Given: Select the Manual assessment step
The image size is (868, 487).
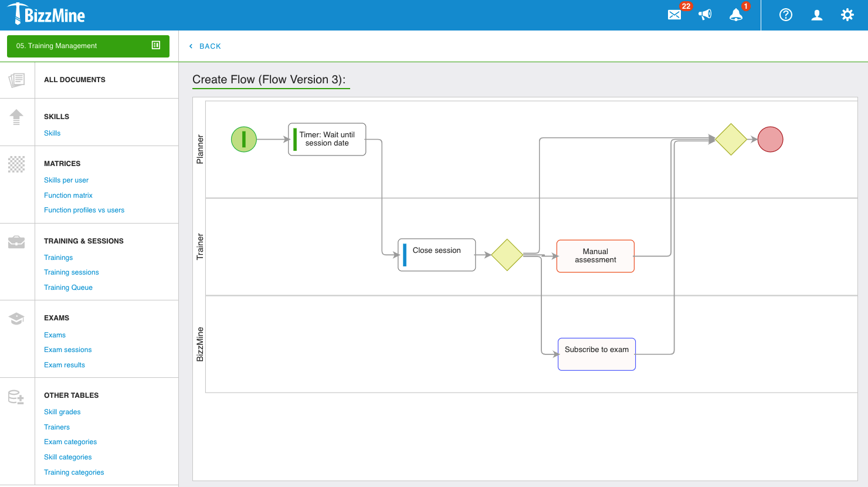Looking at the screenshot, I should tap(595, 256).
